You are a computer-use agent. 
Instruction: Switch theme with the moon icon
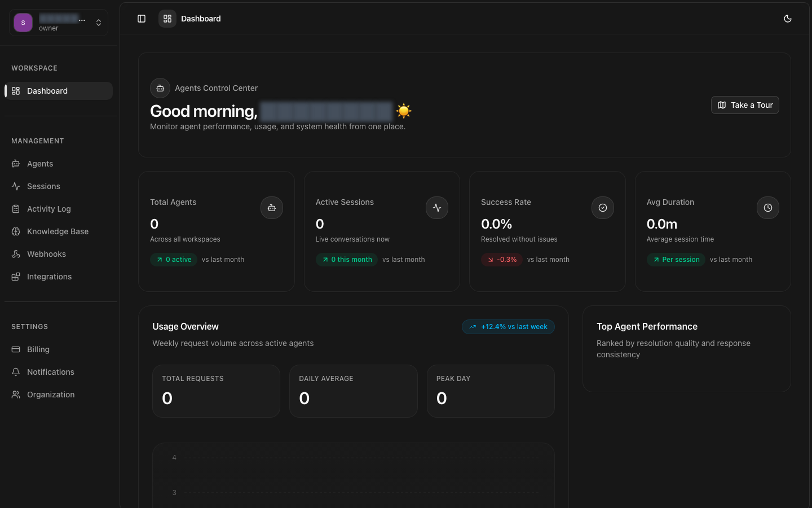[x=788, y=19]
